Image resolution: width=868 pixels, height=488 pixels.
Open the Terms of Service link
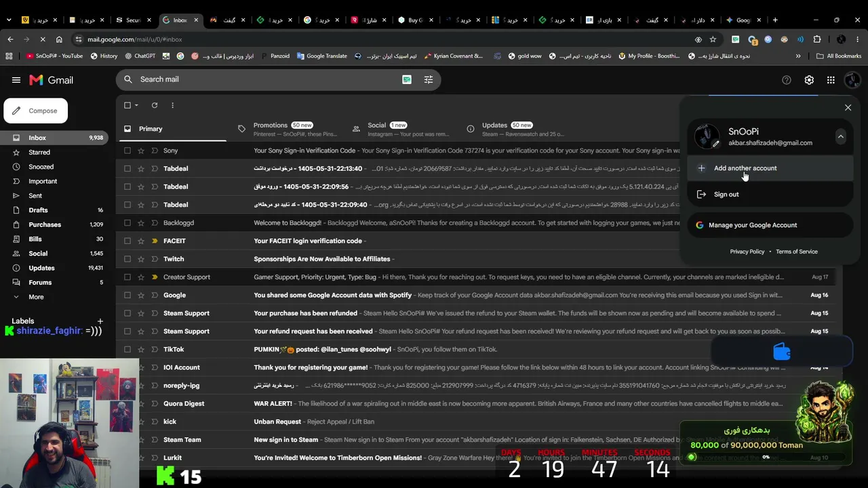tap(797, 251)
